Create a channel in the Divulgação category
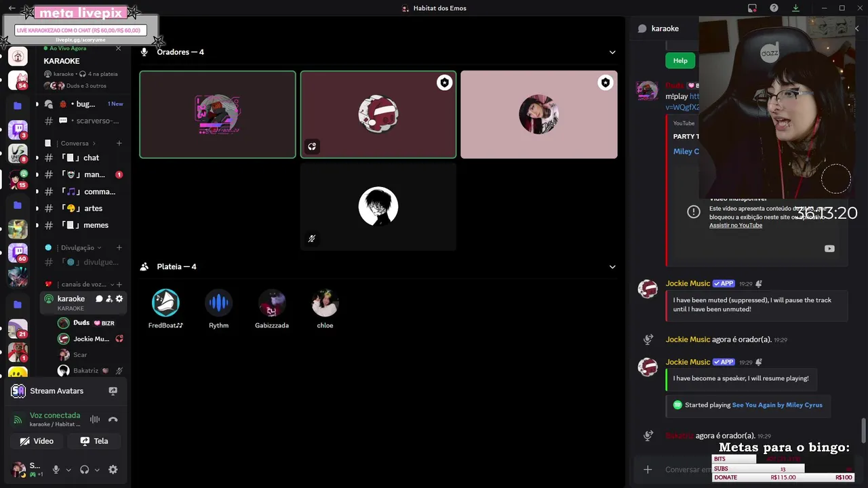This screenshot has height=488, width=868. click(119, 247)
